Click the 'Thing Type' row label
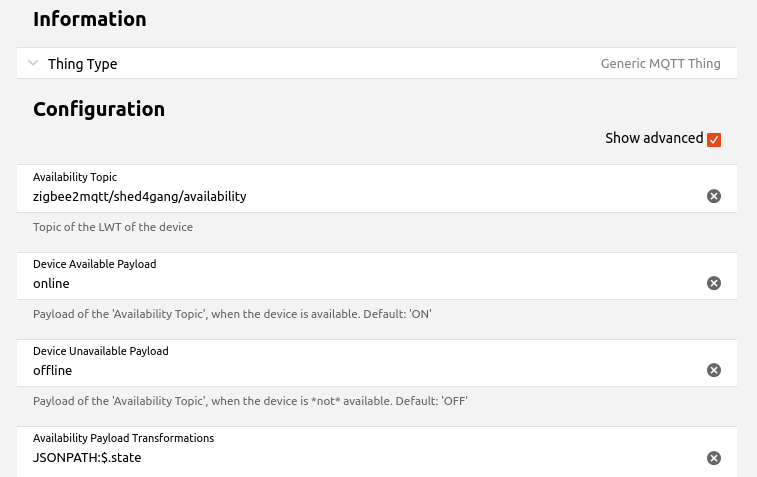 tap(82, 64)
